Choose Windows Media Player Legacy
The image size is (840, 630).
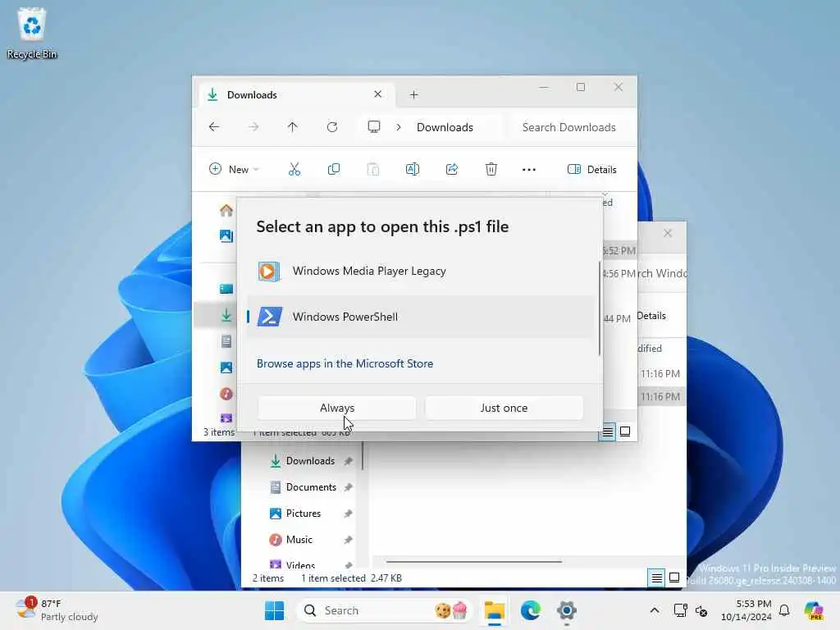pyautogui.click(x=421, y=271)
